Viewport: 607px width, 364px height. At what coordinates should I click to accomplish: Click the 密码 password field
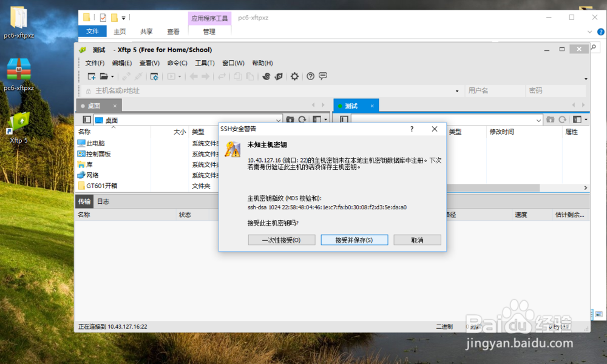(x=556, y=90)
